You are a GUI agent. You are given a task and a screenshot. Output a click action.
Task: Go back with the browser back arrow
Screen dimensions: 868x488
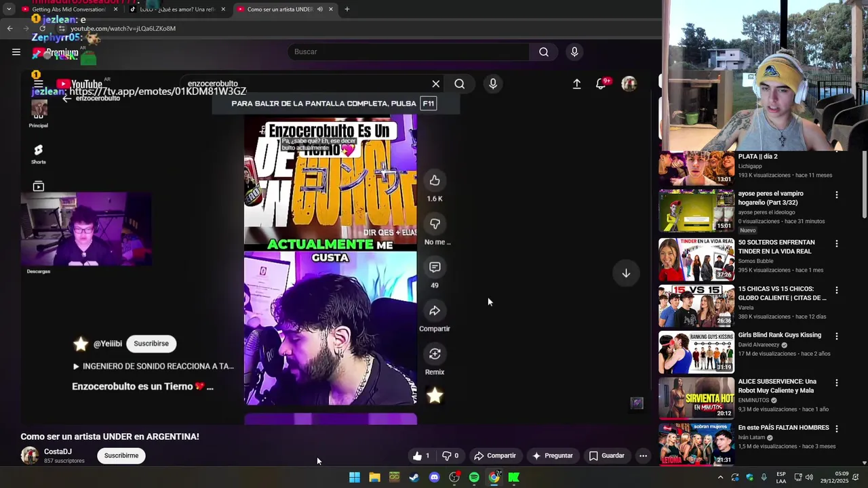pos(9,28)
